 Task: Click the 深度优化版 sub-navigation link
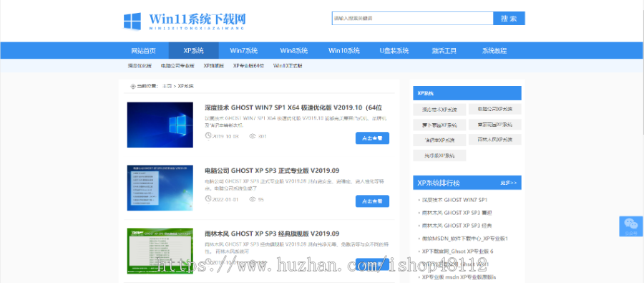[140, 65]
